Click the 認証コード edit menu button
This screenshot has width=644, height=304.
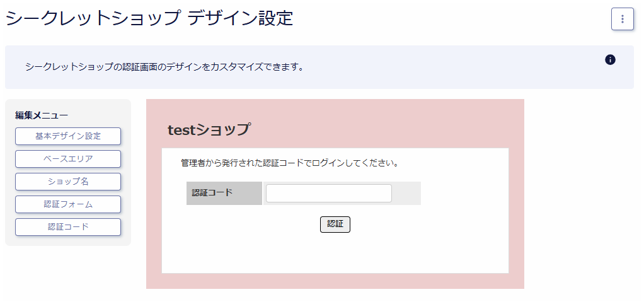(x=68, y=227)
